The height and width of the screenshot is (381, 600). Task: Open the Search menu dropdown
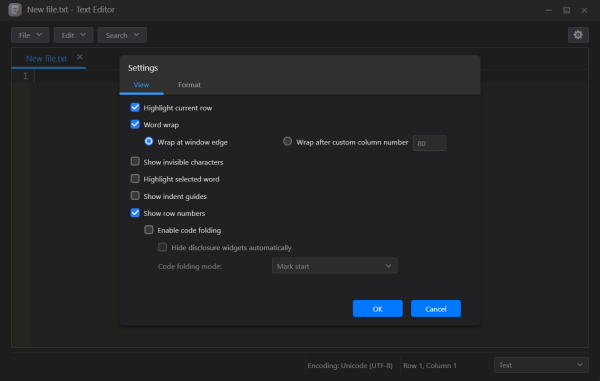[122, 35]
